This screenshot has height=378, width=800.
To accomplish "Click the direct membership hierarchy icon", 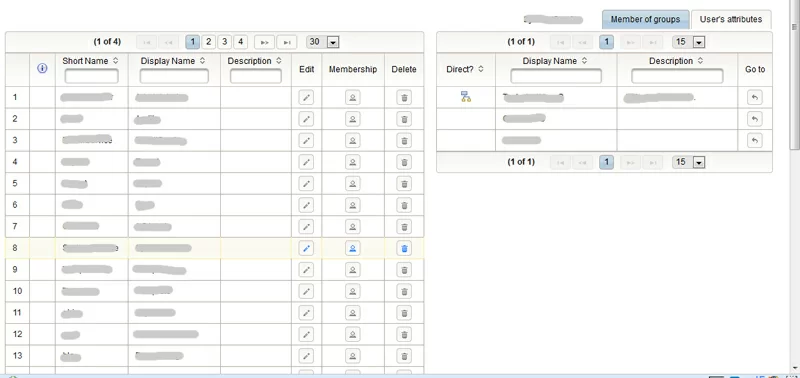I will point(466,97).
